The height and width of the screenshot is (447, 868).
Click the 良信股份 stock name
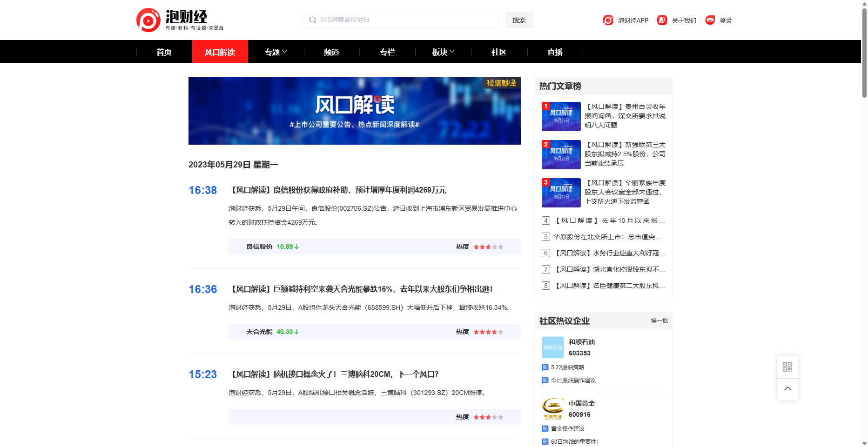[259, 247]
